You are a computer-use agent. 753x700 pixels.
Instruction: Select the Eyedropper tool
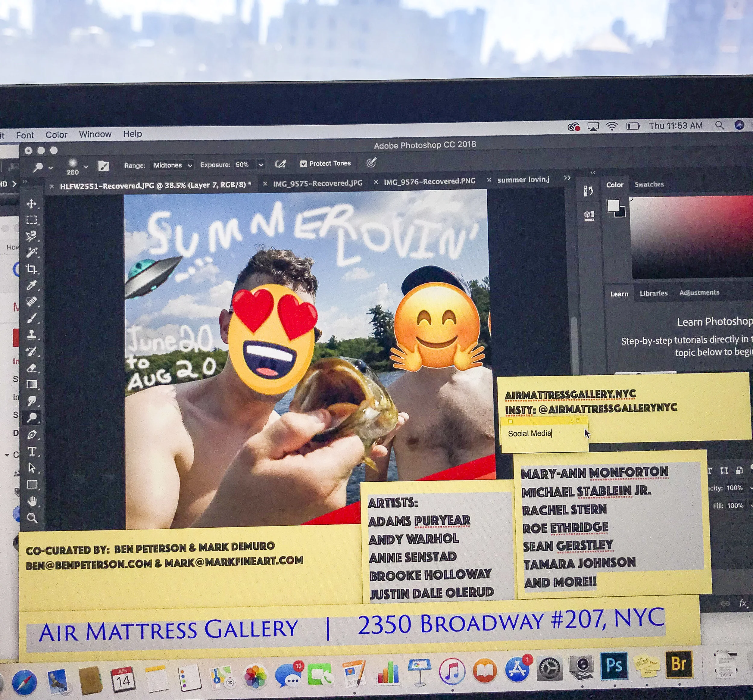tap(31, 285)
